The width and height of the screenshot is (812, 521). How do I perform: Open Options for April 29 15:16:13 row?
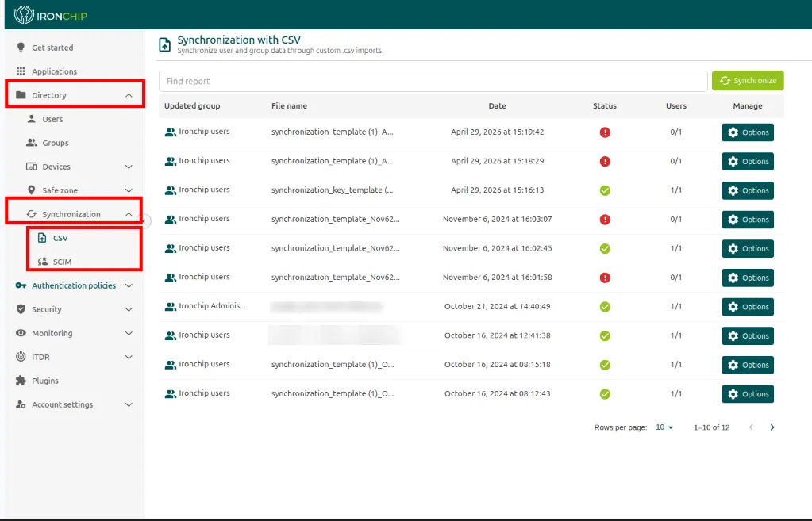coord(748,190)
